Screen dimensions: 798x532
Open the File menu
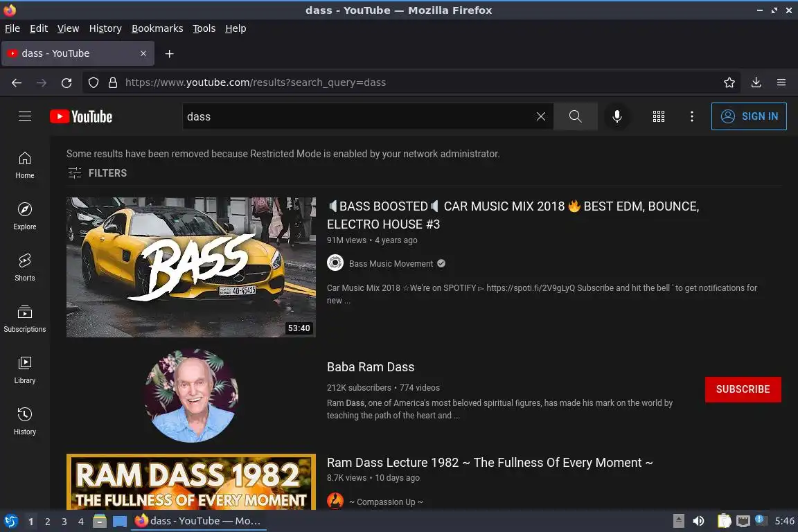click(x=12, y=28)
